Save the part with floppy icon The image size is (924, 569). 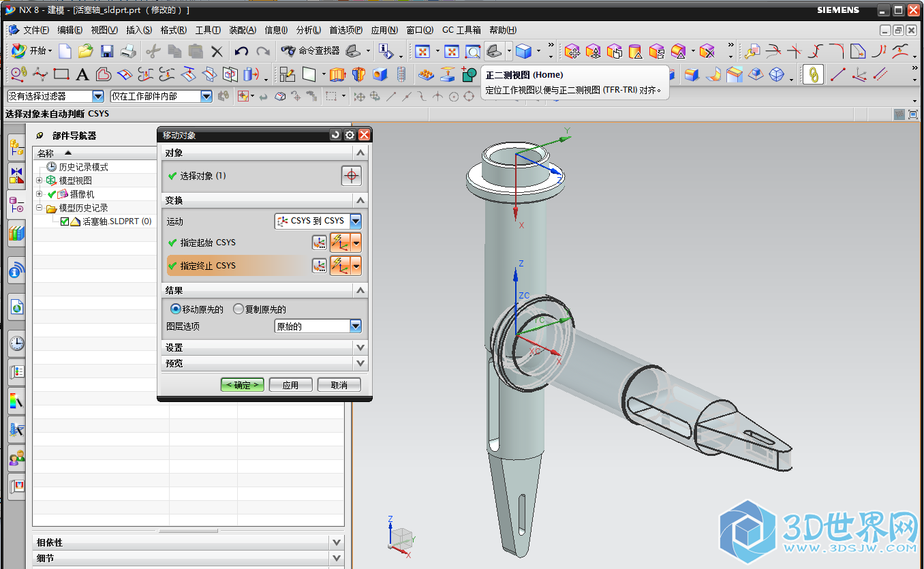(x=107, y=51)
